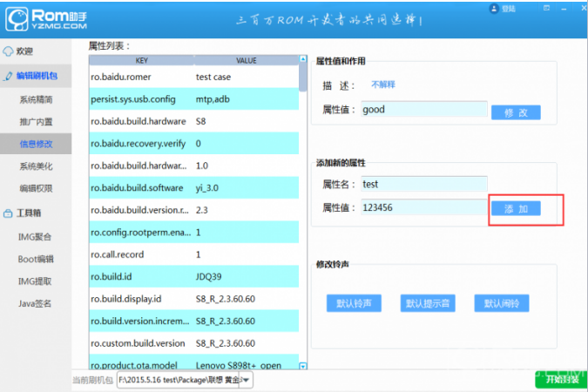The width and height of the screenshot is (588, 392).
Task: Open the Java签名 tool
Action: [35, 303]
